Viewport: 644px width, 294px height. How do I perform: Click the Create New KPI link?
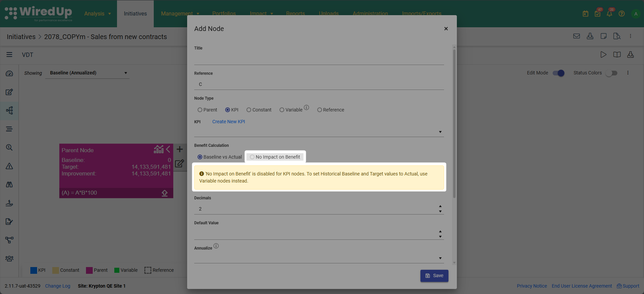click(x=229, y=122)
